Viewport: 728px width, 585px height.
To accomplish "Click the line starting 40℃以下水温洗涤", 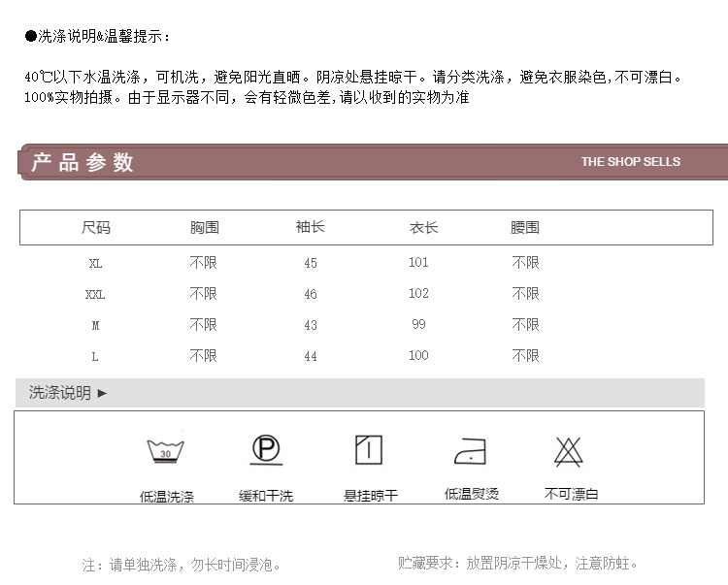I will [x=353, y=77].
